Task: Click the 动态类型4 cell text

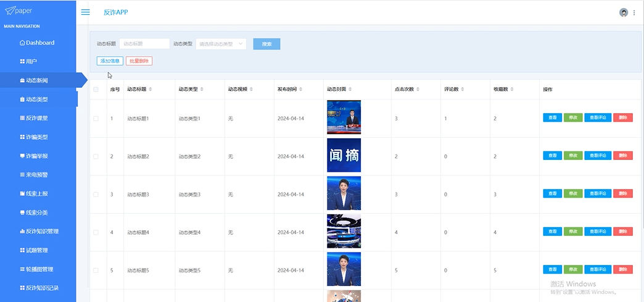Action: tap(189, 232)
